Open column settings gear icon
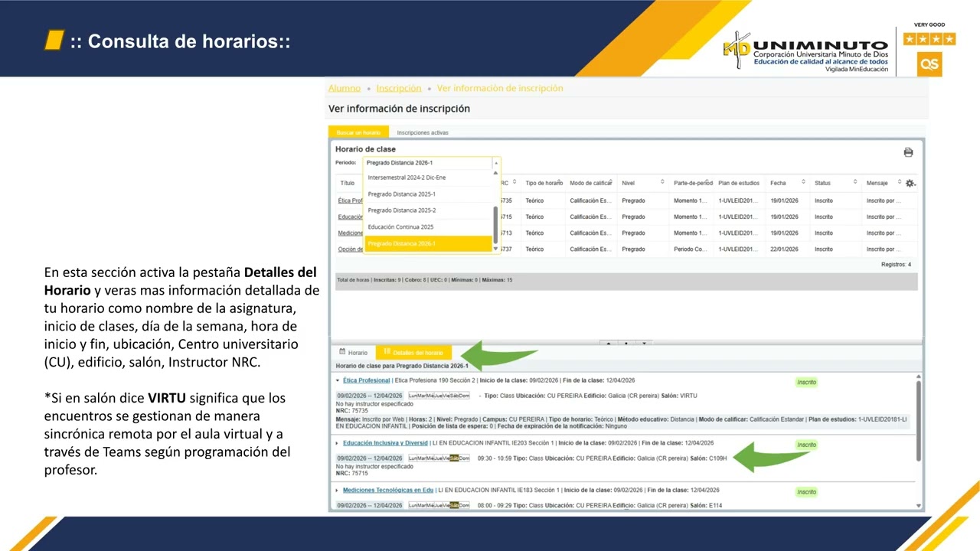 coord(910,184)
